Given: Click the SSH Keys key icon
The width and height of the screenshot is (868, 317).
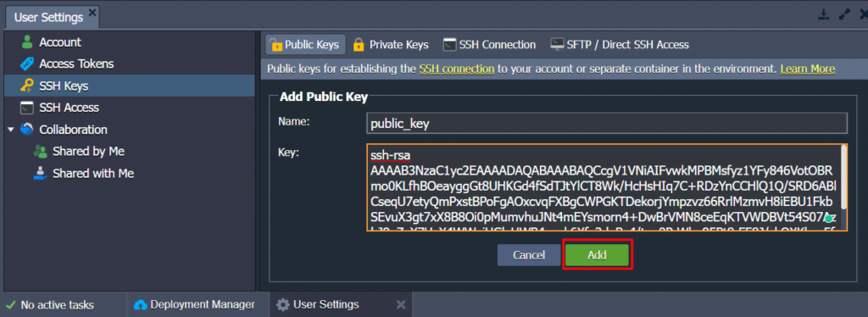Looking at the screenshot, I should (26, 86).
